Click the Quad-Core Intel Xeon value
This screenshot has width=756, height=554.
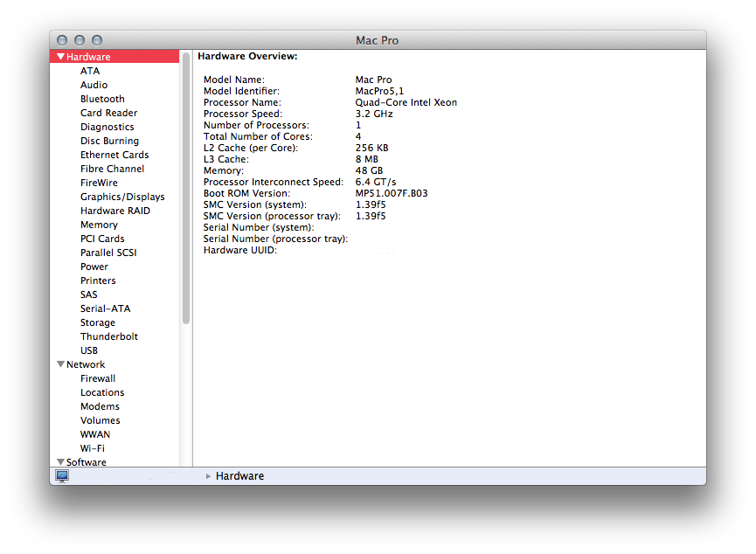[406, 102]
